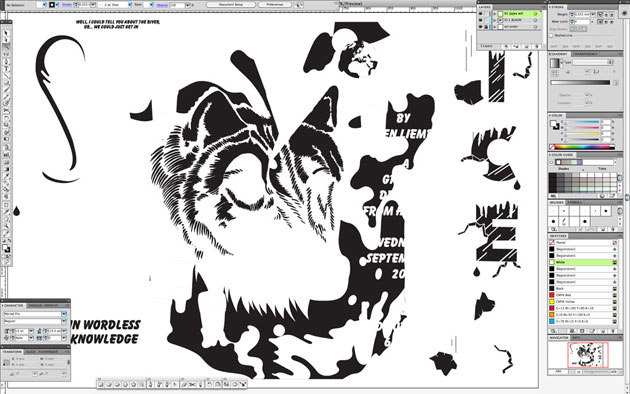This screenshot has height=394, width=630.
Task: Switch to the Transparency tab
Action: pos(585,54)
